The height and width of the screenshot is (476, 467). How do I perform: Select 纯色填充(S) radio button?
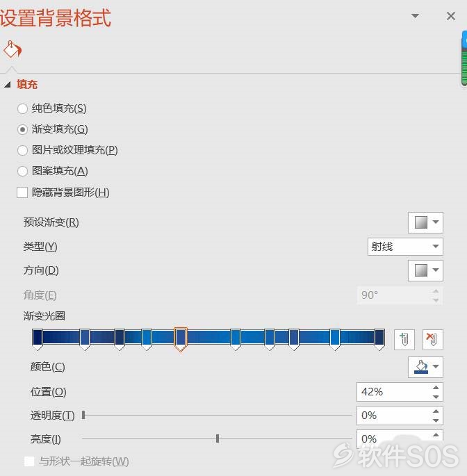point(22,108)
